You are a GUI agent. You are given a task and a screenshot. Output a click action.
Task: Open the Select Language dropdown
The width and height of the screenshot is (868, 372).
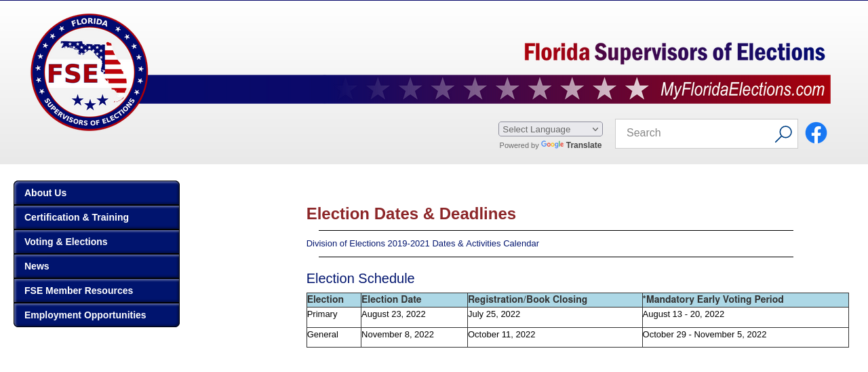[551, 129]
